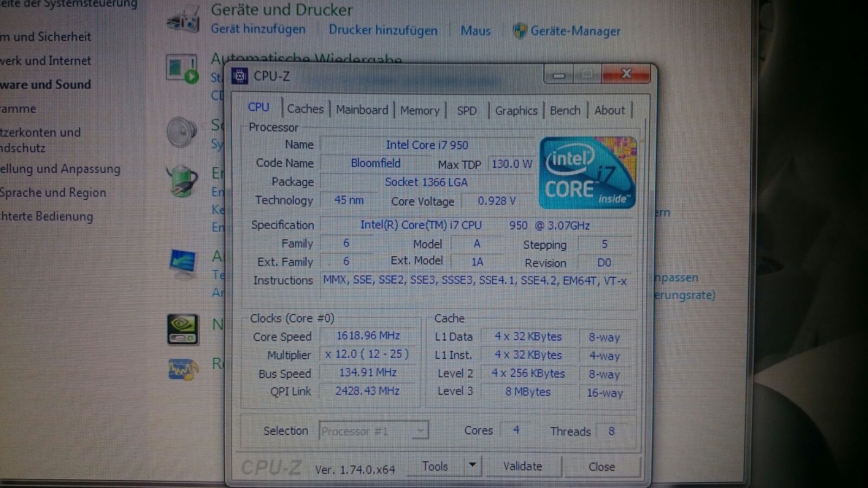Click the instructions list 'MMX, SSE, SSE2...'
The width and height of the screenshot is (868, 488).
pos(475,281)
